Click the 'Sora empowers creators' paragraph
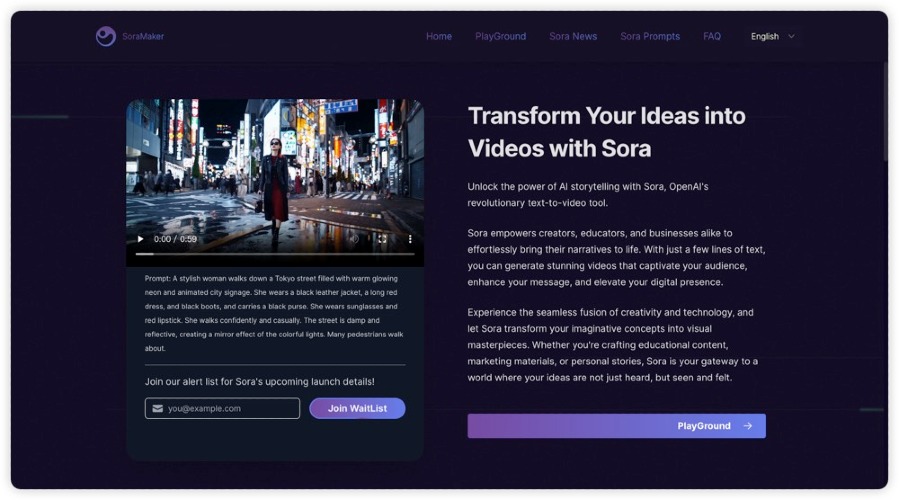This screenshot has width=899, height=500. click(x=616, y=257)
